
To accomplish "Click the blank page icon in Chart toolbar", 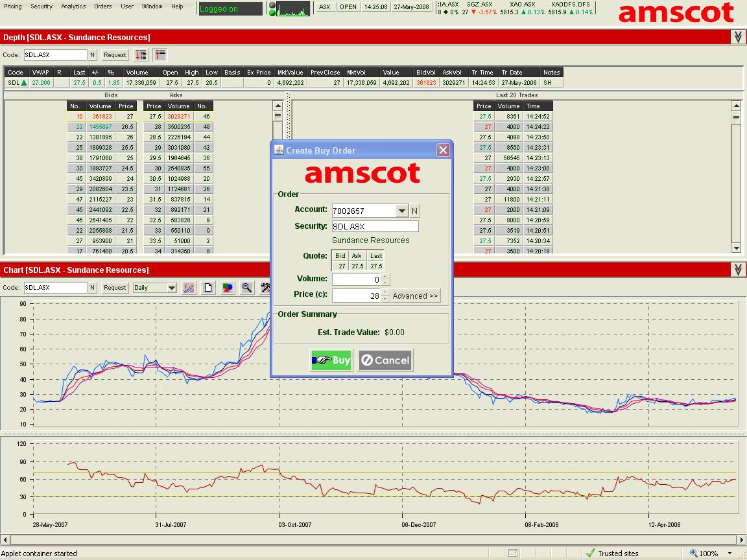I will point(208,288).
